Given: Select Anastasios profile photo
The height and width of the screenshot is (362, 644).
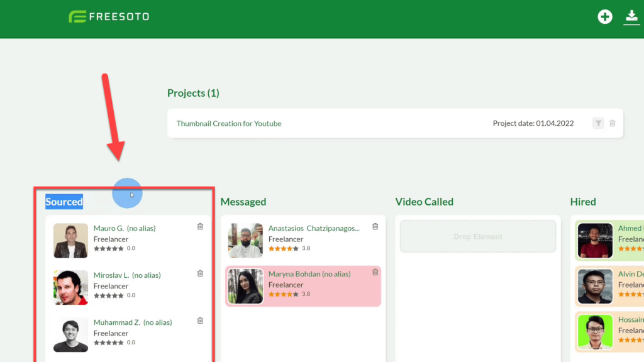Looking at the screenshot, I should coord(246,241).
